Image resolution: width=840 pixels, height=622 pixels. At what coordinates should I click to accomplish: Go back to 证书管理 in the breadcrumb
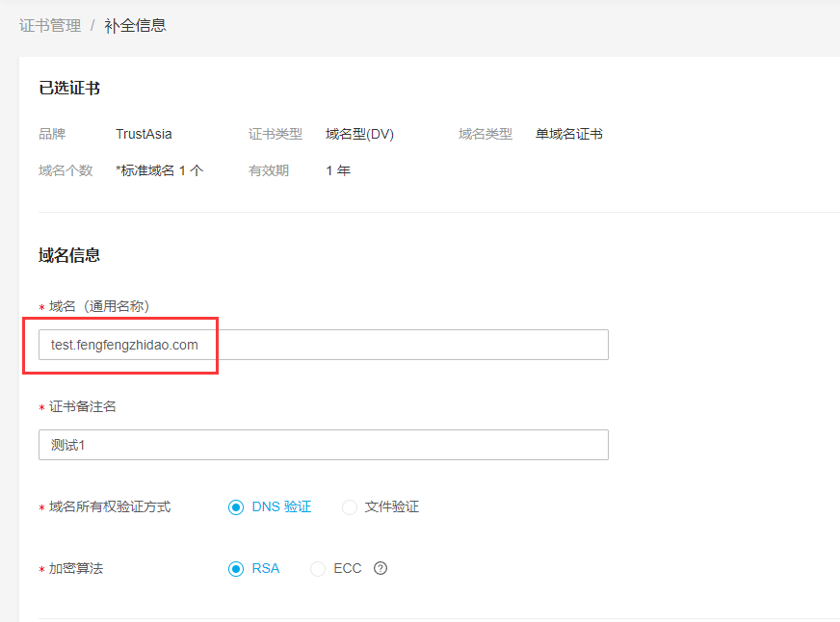pyautogui.click(x=50, y=26)
